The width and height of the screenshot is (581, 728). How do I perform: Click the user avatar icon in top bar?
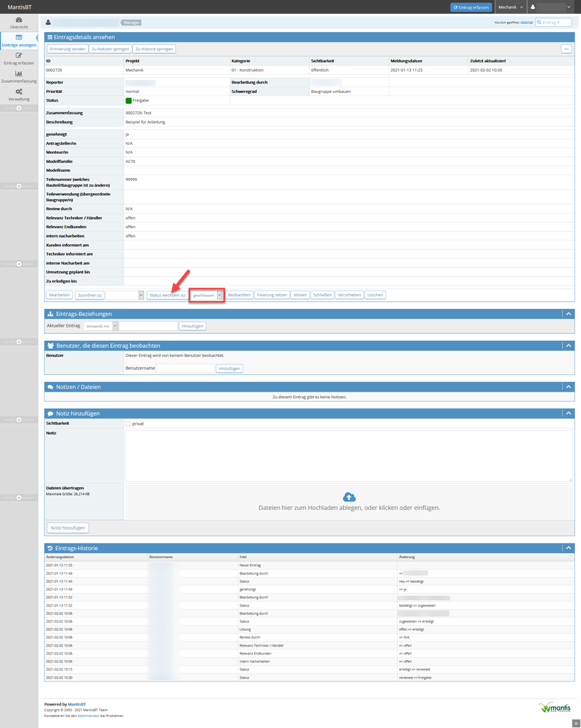[532, 7]
